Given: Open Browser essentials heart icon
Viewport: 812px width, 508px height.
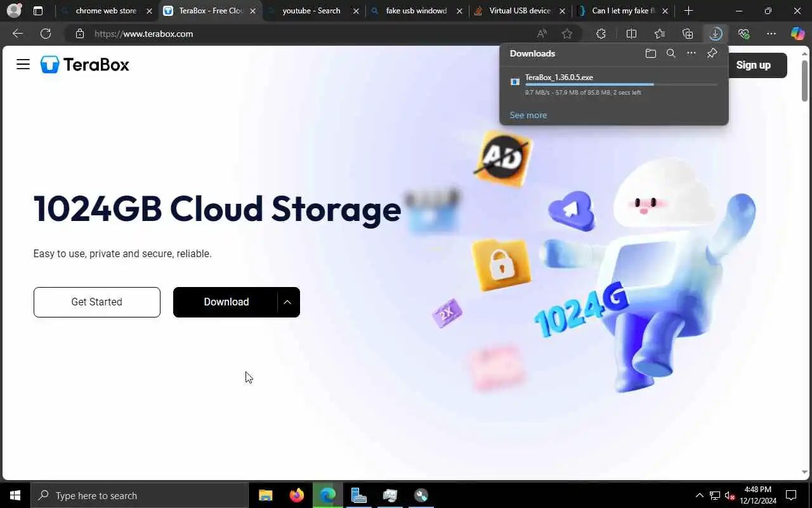Looking at the screenshot, I should [743, 34].
